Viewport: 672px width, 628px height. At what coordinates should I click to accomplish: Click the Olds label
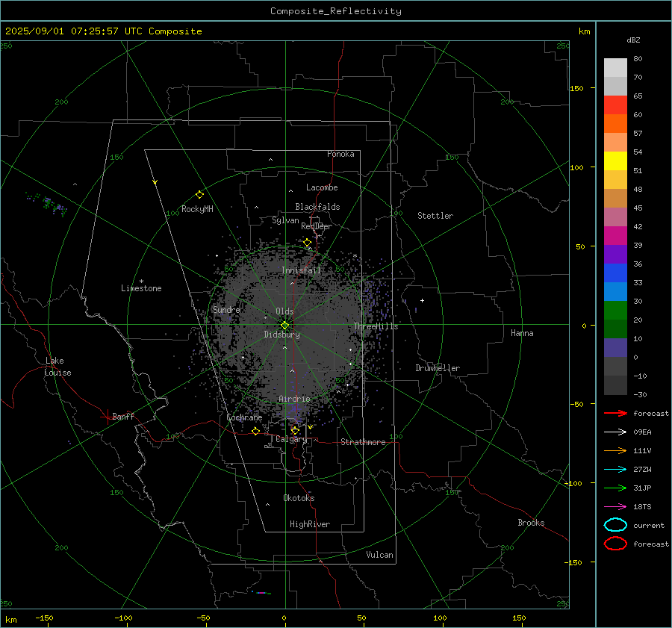click(284, 311)
